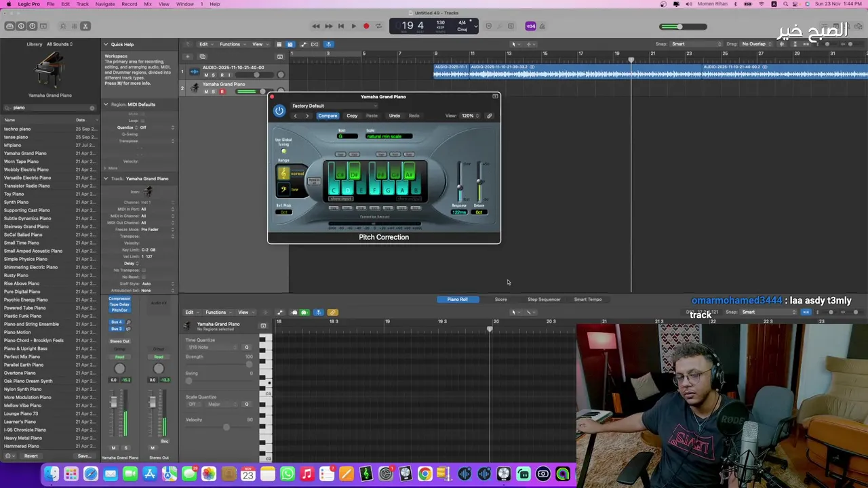Select the normal range treble clef
Viewport: 868px width, 488px height.
284,174
